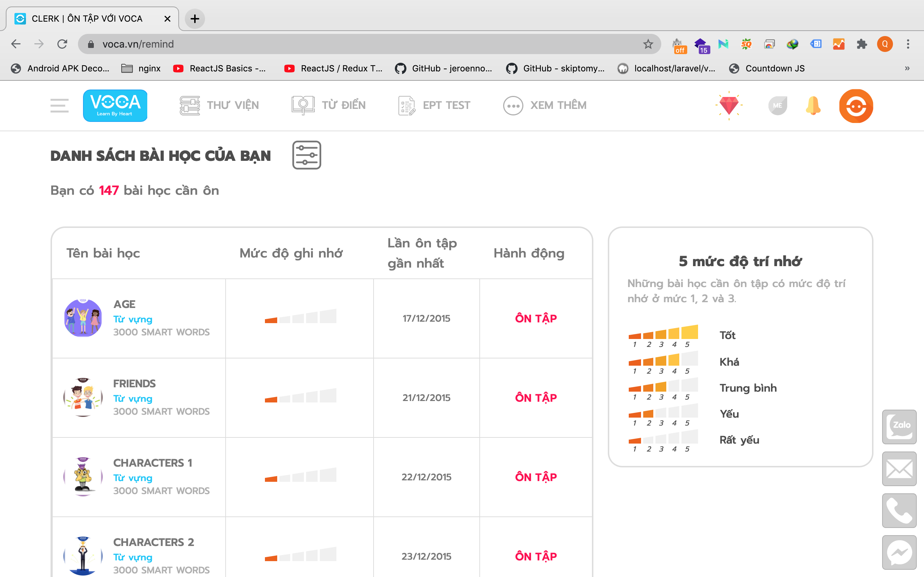
Task: Open the lesson list filter settings icon
Action: point(306,155)
